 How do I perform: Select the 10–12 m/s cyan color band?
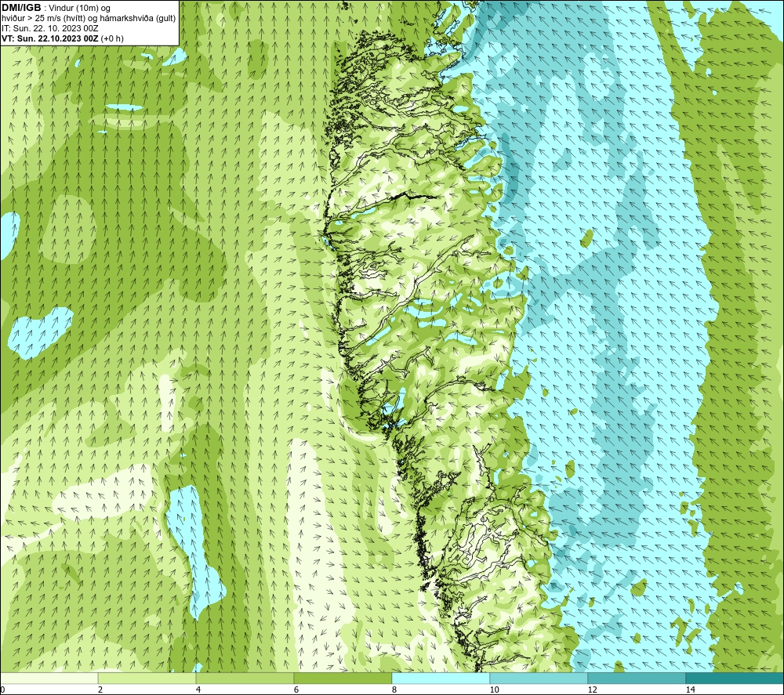(x=539, y=678)
